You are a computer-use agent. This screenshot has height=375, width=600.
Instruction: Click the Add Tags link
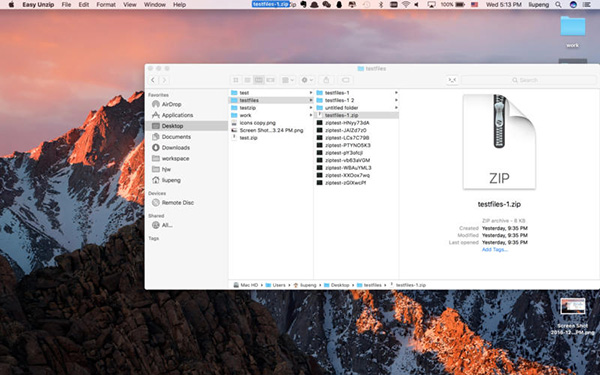click(x=494, y=249)
